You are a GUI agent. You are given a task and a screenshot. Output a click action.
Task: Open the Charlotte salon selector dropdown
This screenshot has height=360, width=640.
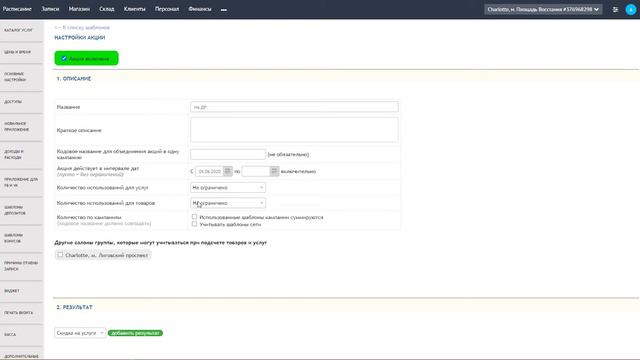click(x=543, y=9)
